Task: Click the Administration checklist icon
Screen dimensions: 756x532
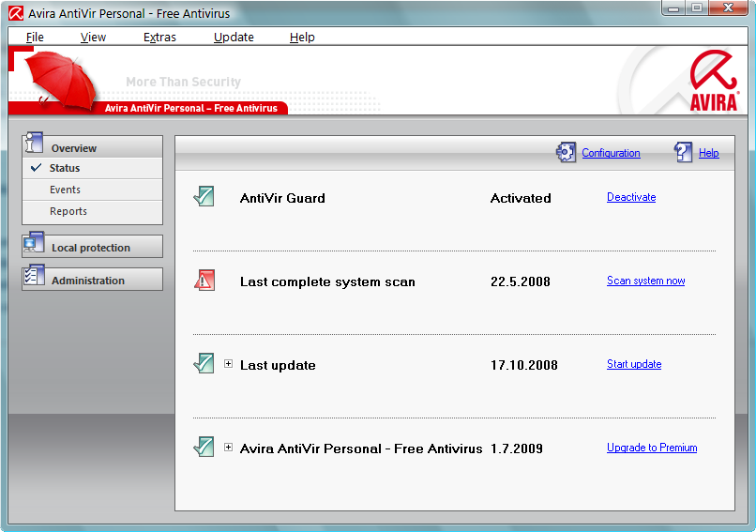Action: (x=34, y=276)
